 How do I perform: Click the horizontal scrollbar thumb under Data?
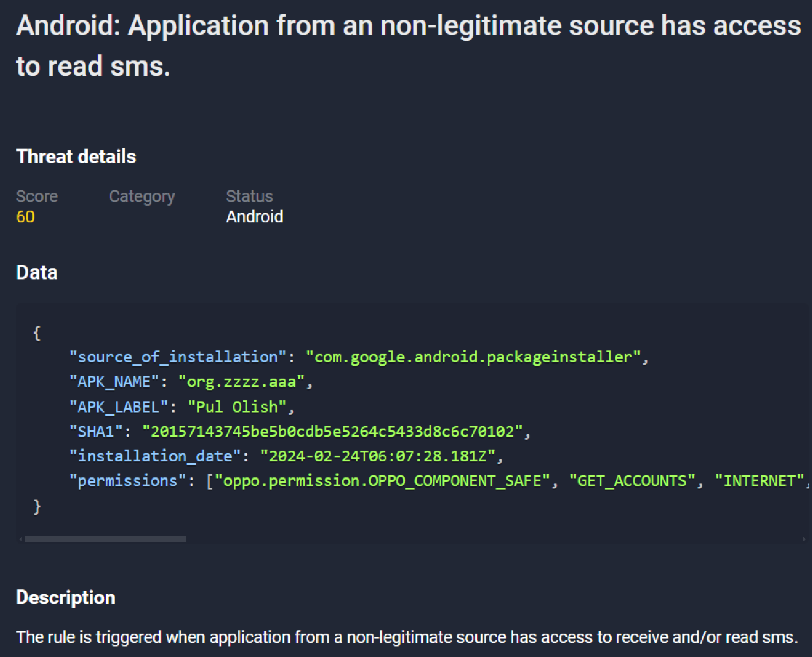pos(105,539)
